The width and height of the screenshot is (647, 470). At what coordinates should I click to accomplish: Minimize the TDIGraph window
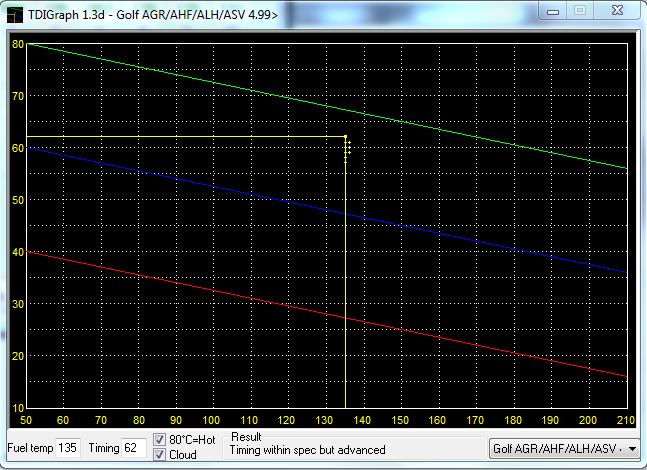click(552, 10)
